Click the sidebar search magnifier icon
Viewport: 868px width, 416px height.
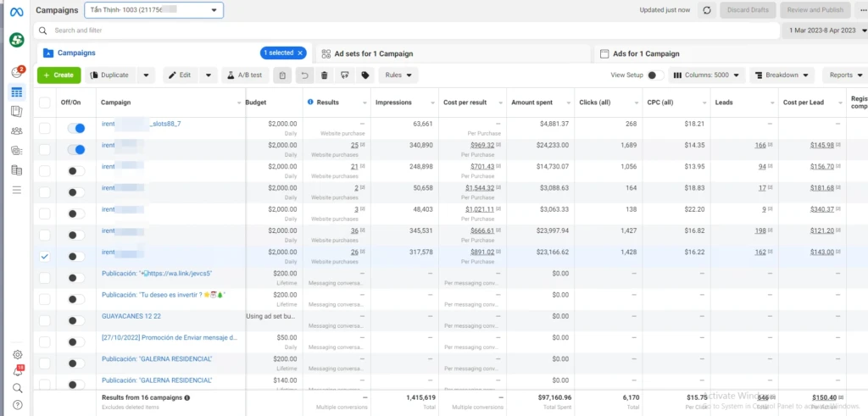pos(17,388)
